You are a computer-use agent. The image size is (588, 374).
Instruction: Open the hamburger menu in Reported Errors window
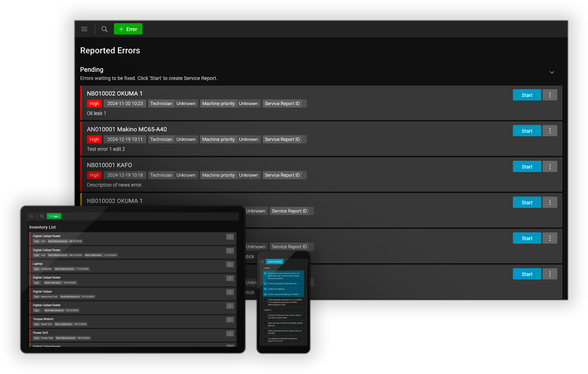tap(84, 29)
